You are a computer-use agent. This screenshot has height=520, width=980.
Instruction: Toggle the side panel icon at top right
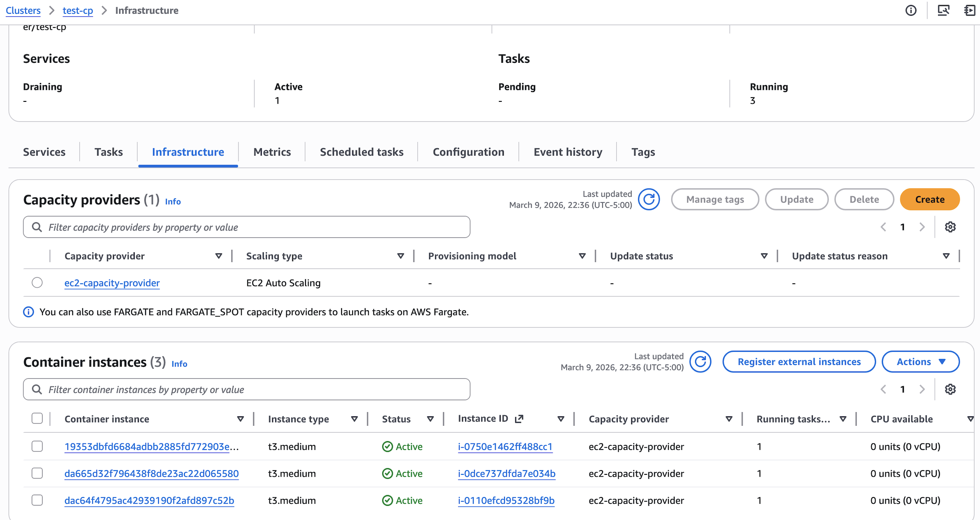tap(969, 10)
